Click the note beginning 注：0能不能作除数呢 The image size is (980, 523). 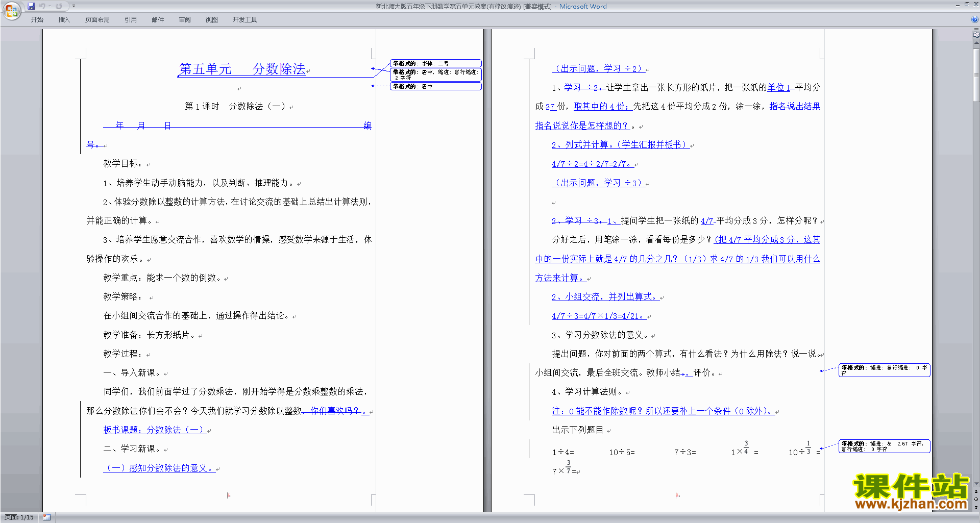pyautogui.click(x=663, y=411)
